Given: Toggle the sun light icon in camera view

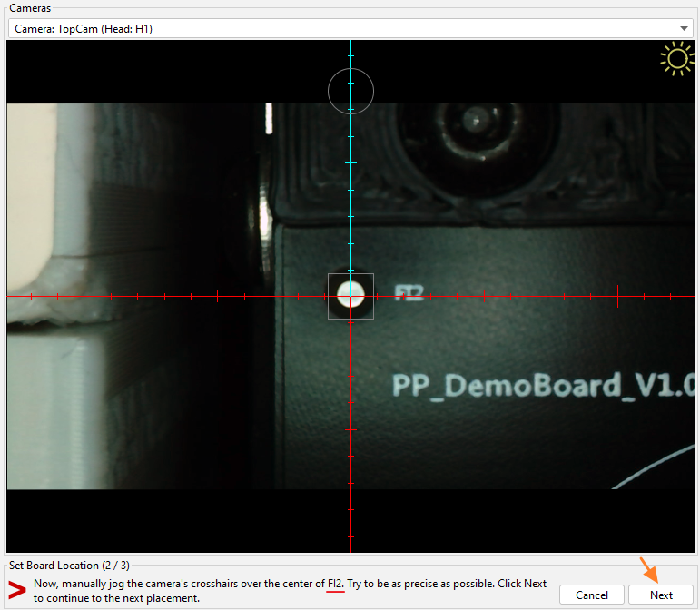Looking at the screenshot, I should tap(676, 60).
